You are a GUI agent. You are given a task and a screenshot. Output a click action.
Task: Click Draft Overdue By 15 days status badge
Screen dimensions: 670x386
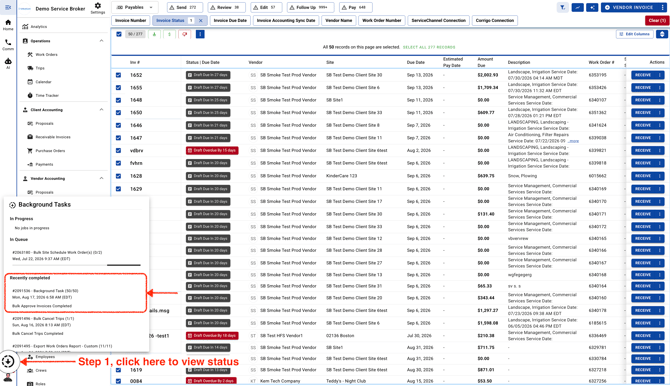pos(212,150)
